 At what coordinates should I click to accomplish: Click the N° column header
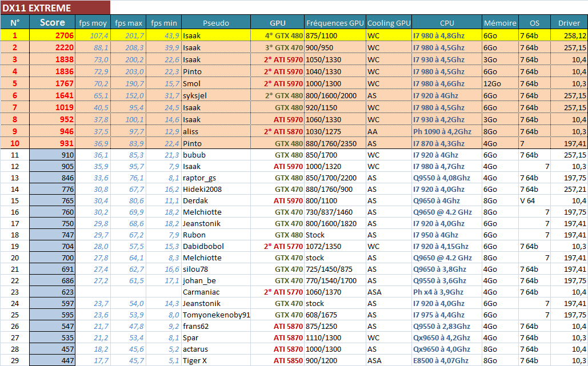tap(15, 22)
